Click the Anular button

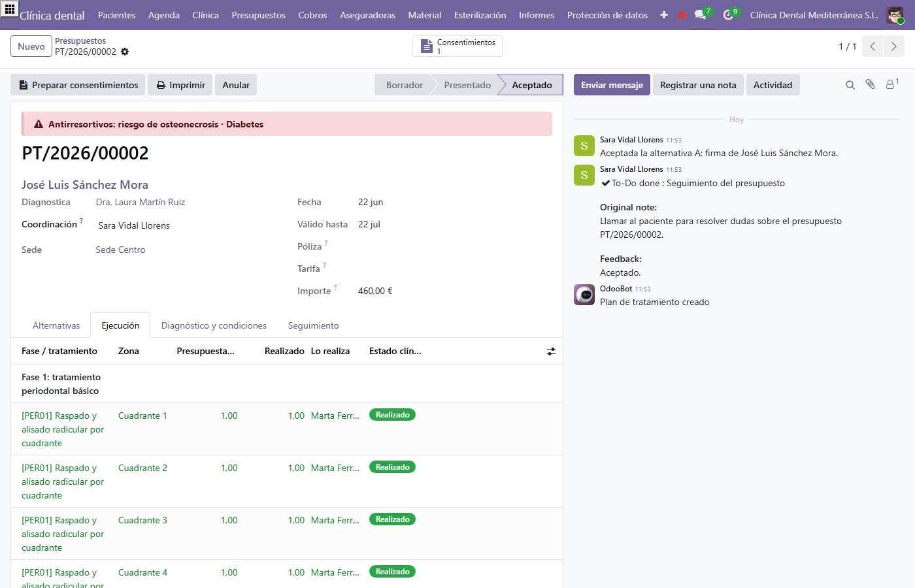236,85
